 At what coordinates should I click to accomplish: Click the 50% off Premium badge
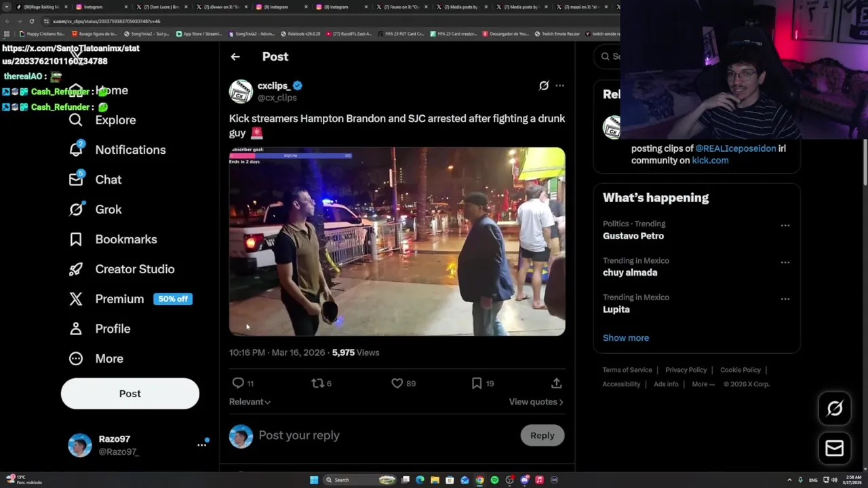point(173,299)
